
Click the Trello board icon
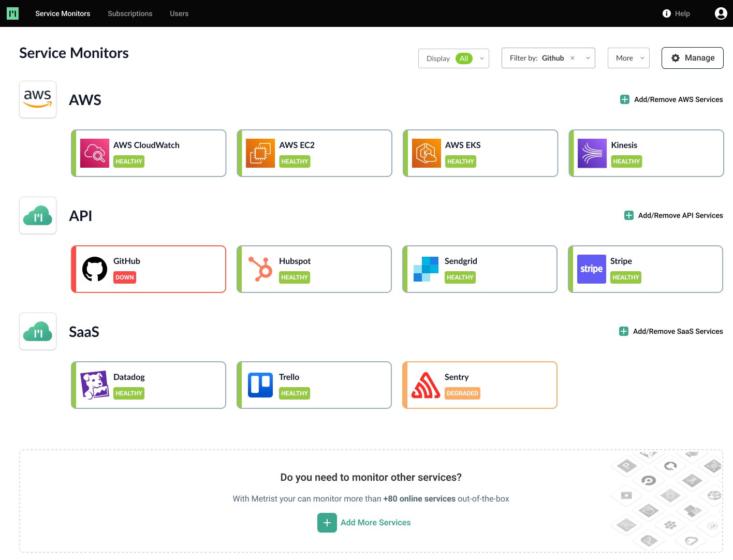(260, 385)
